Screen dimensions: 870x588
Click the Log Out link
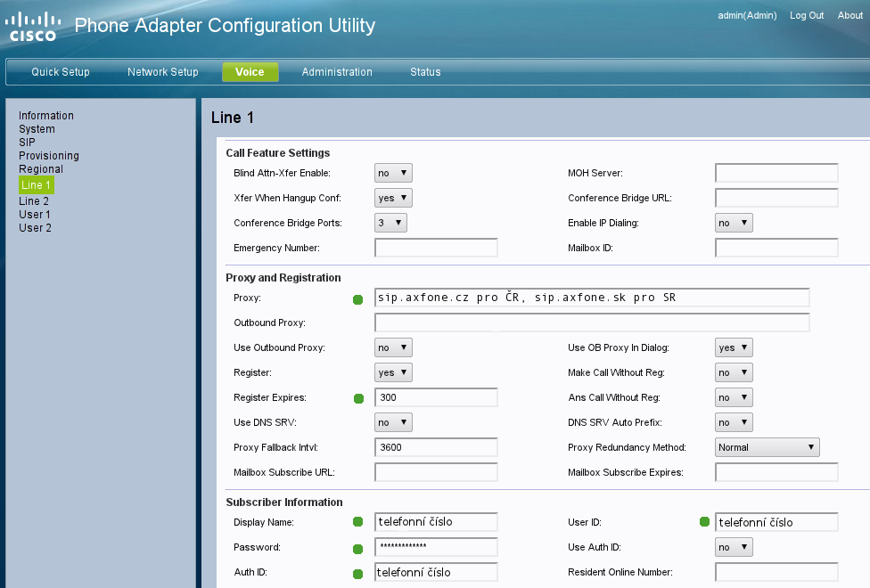point(807,15)
